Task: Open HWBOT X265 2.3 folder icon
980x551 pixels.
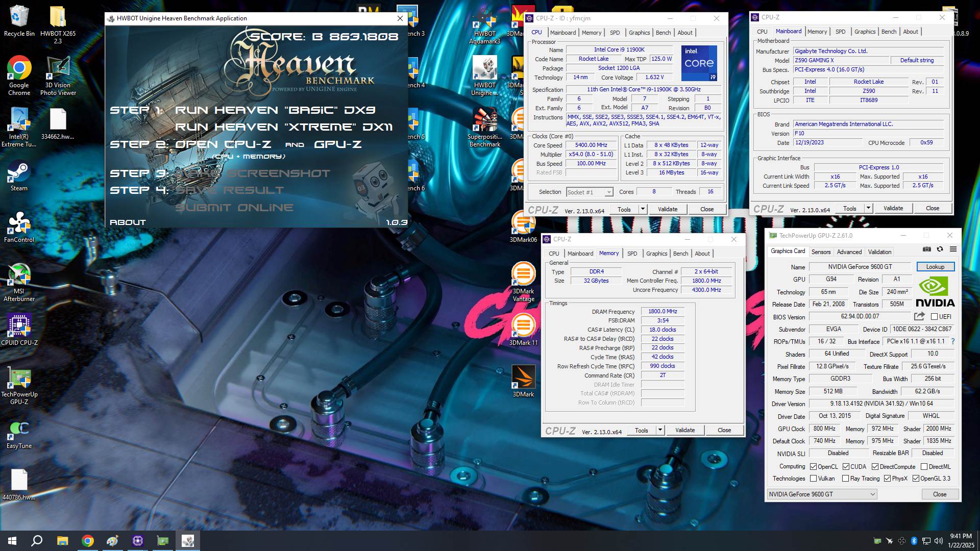Action: (x=58, y=24)
